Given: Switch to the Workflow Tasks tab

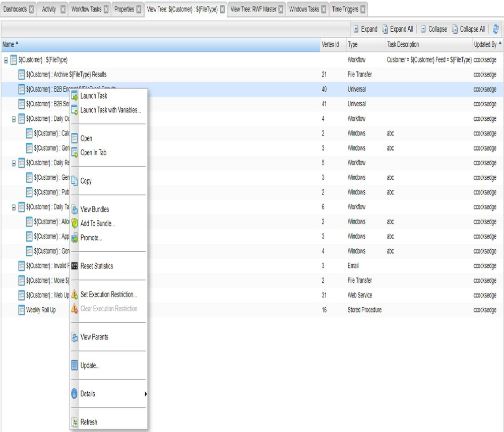Looking at the screenshot, I should 86,9.
